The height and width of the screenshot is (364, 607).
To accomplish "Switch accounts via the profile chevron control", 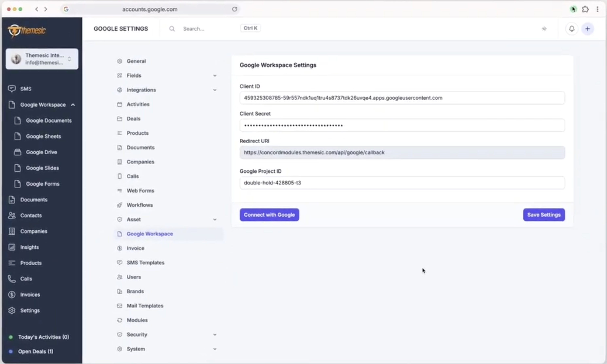I will [x=69, y=59].
